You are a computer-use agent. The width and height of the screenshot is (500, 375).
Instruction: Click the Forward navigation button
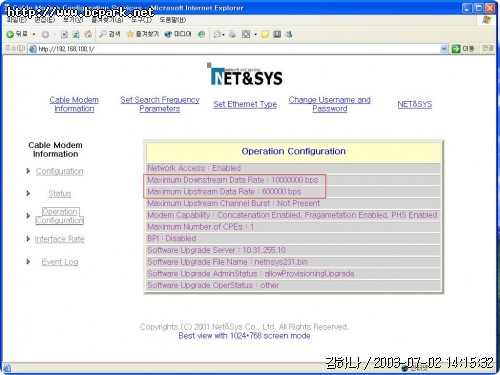[x=45, y=34]
